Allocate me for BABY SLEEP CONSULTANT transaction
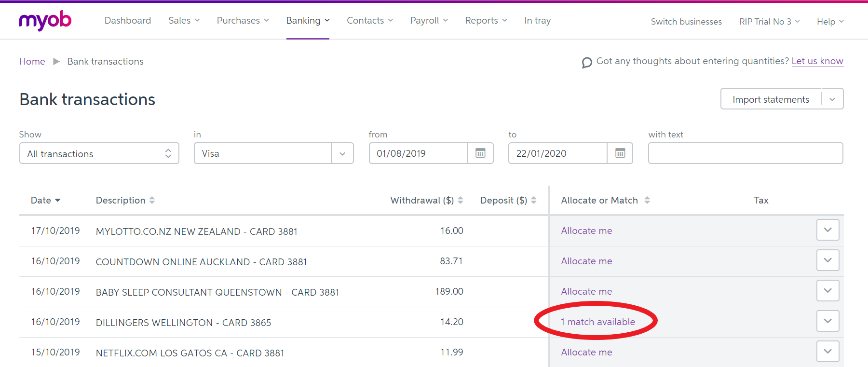 (586, 291)
